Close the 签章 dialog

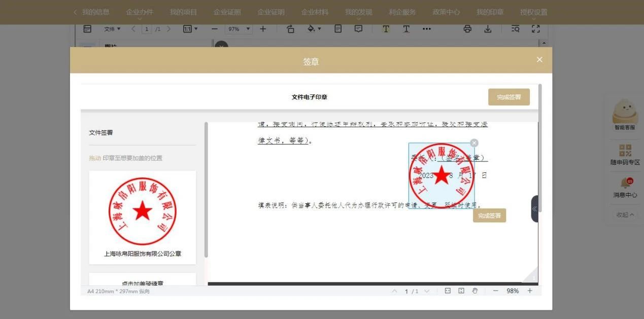[x=539, y=60]
